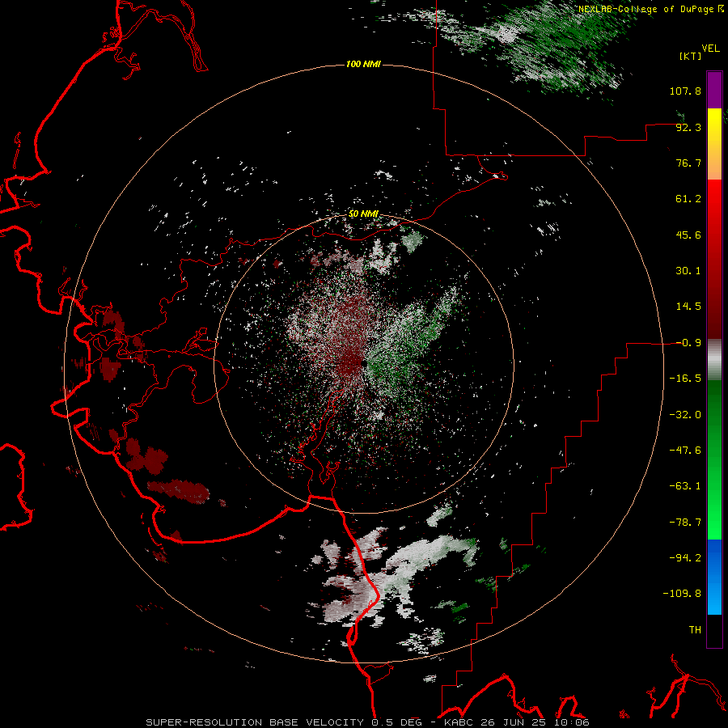Click the VEL legend title

[711, 49]
